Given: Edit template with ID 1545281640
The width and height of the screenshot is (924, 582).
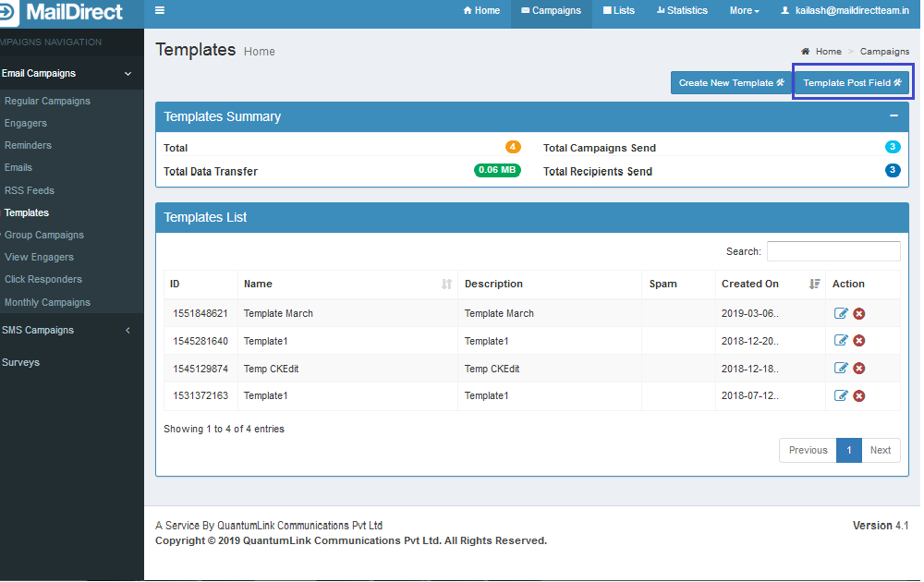Looking at the screenshot, I should click(x=841, y=341).
